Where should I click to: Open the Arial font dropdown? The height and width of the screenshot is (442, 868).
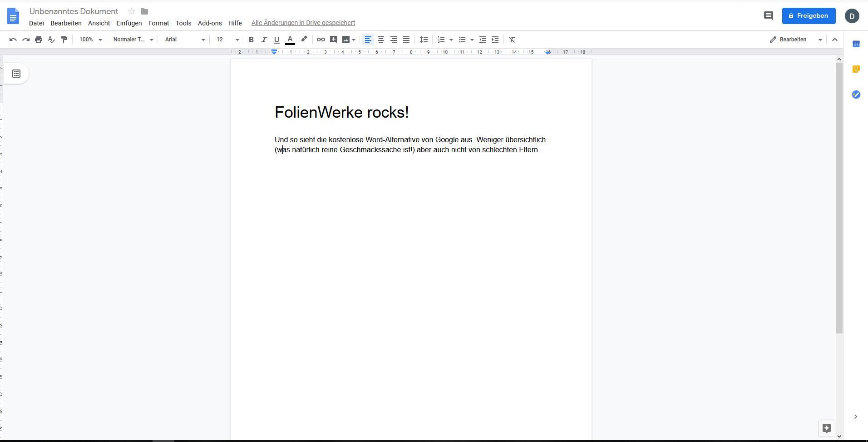(x=185, y=40)
